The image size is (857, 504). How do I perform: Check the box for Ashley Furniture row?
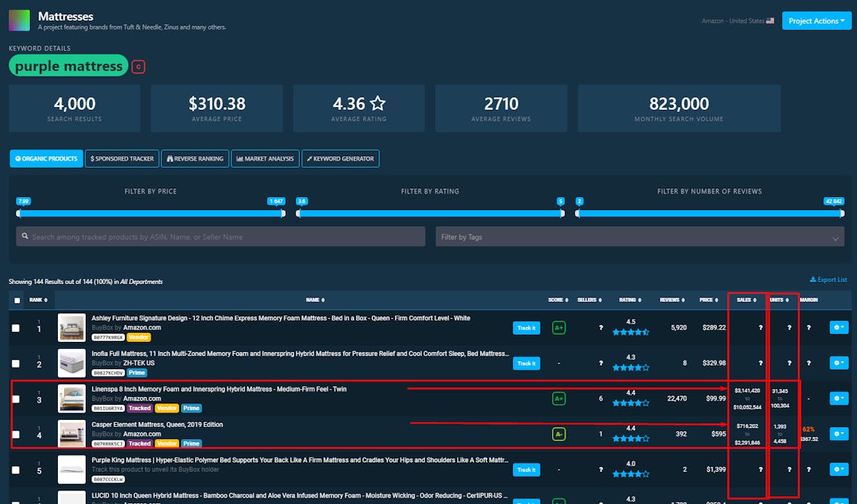click(16, 328)
